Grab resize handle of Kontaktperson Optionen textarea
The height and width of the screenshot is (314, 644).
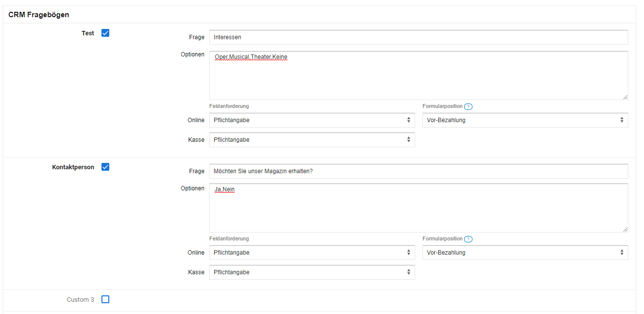coord(625,230)
